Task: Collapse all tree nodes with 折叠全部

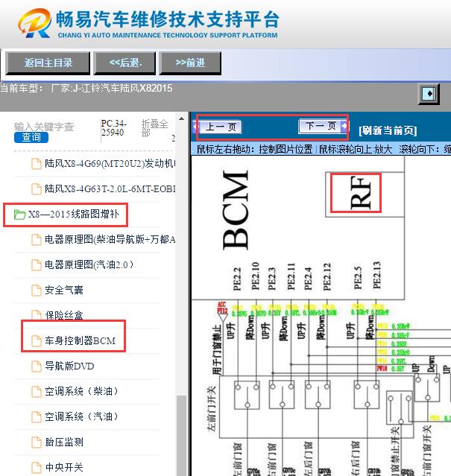Action: pyautogui.click(x=154, y=128)
